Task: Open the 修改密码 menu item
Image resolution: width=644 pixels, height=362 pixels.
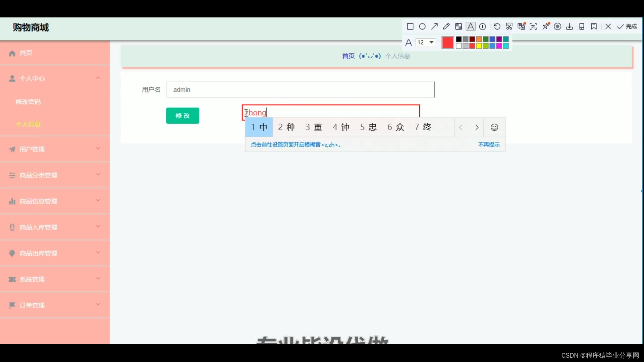Action: pos(28,102)
